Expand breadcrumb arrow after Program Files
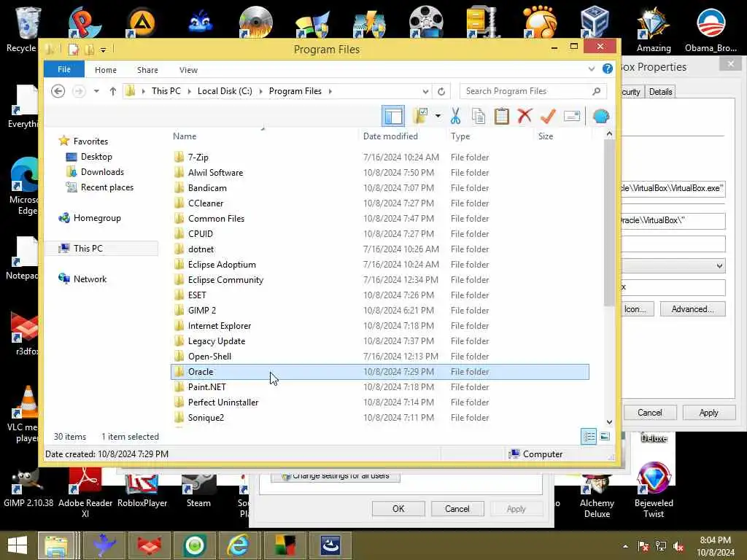This screenshot has height=560, width=747. click(330, 91)
